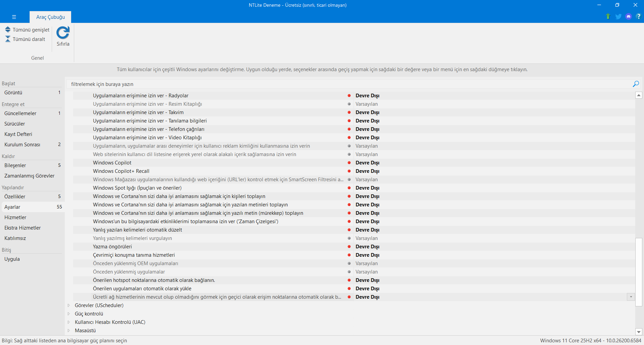Open Kayıt Defteri sidebar page

pos(32,134)
